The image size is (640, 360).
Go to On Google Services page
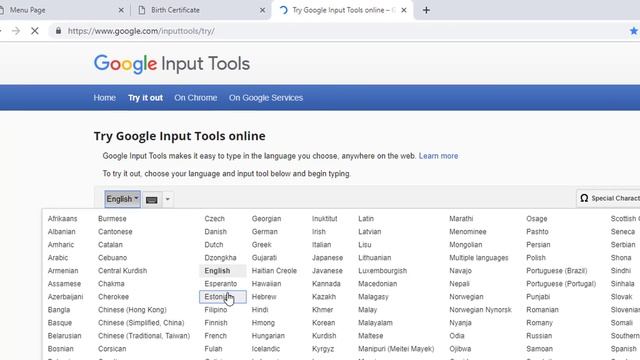(266, 98)
